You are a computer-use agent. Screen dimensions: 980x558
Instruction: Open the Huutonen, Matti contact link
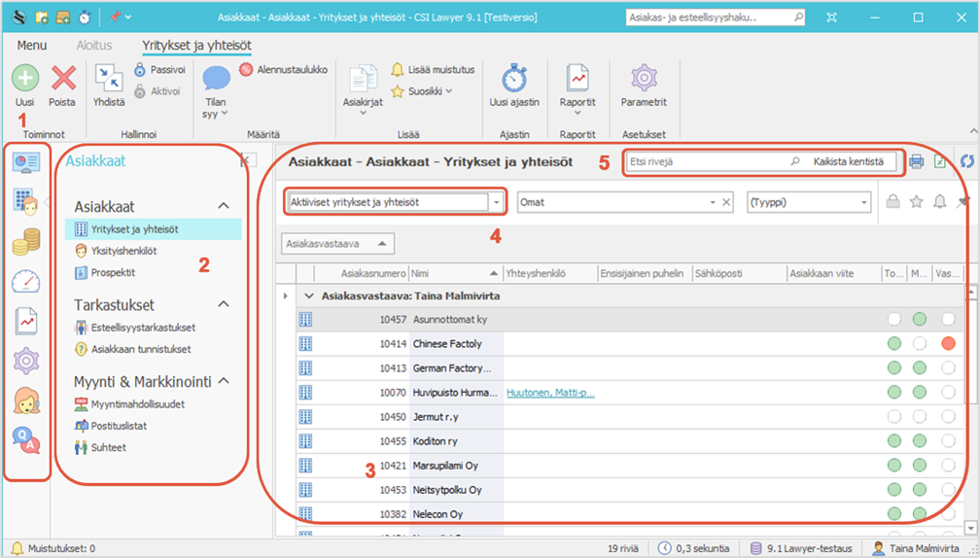click(x=550, y=393)
